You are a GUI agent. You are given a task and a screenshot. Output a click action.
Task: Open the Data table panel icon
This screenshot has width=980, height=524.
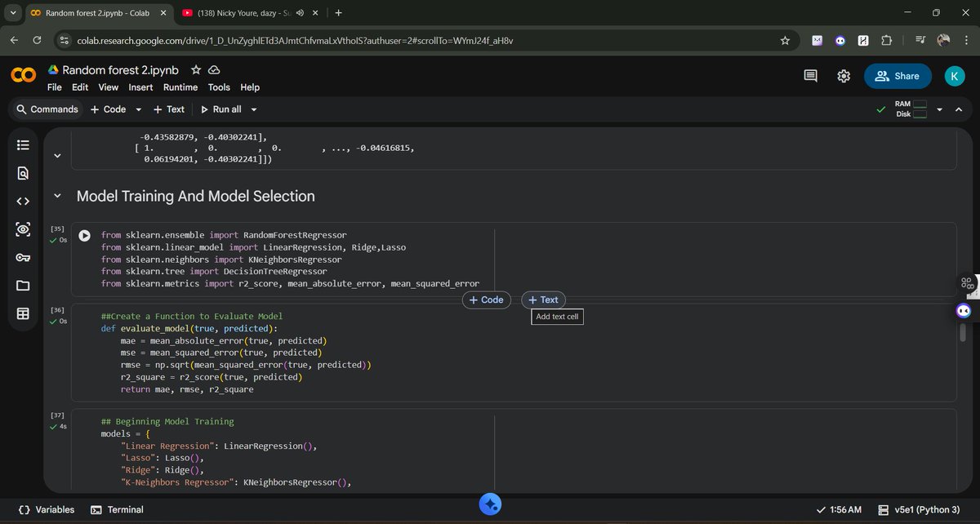coord(23,314)
